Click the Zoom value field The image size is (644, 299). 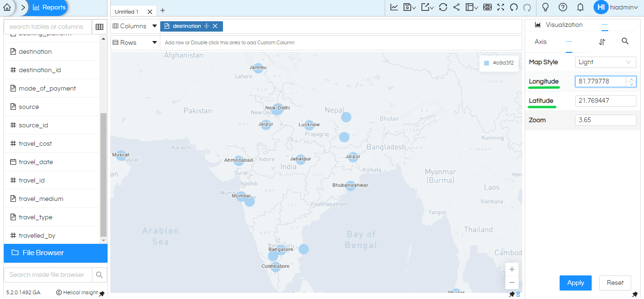[606, 120]
